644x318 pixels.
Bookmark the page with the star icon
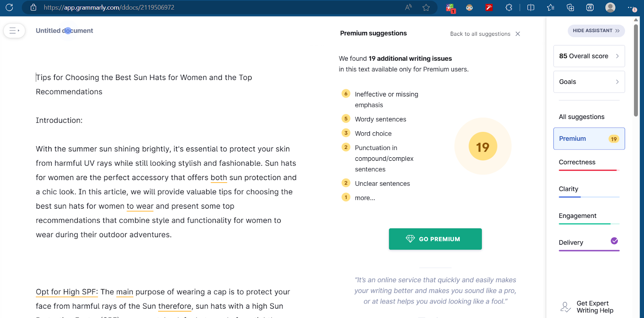[426, 7]
